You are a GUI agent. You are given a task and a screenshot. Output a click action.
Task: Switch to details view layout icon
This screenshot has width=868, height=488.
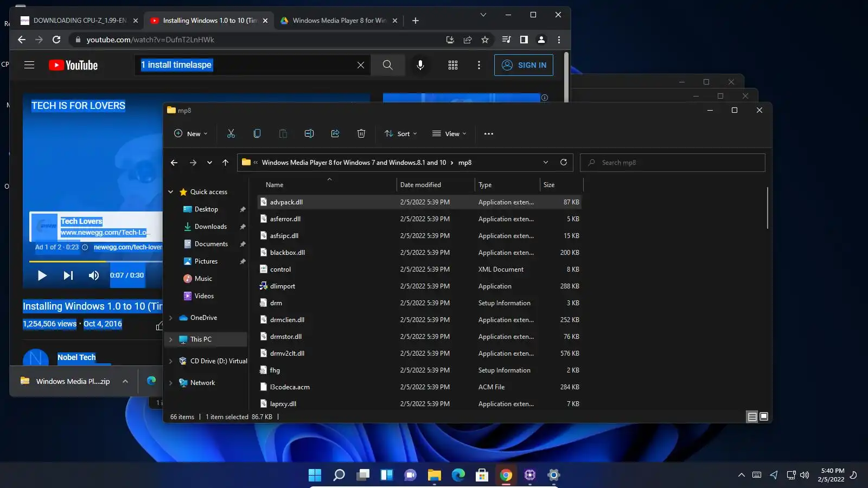752,417
